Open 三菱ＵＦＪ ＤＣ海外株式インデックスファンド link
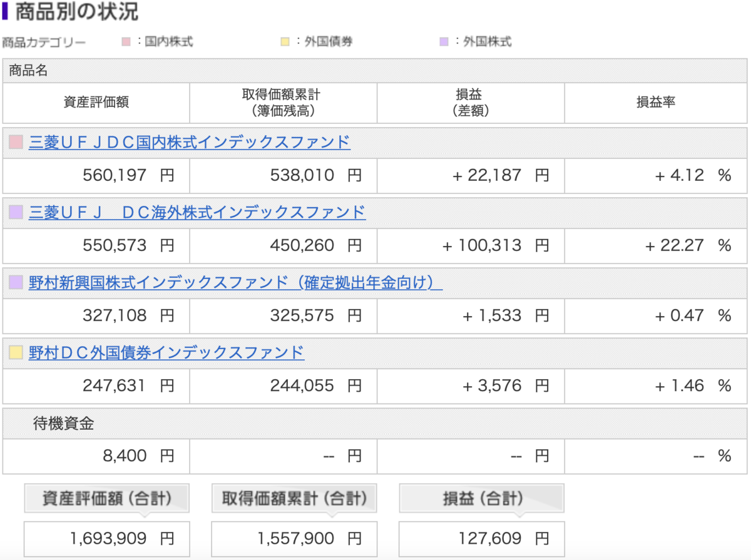 pyautogui.click(x=197, y=212)
